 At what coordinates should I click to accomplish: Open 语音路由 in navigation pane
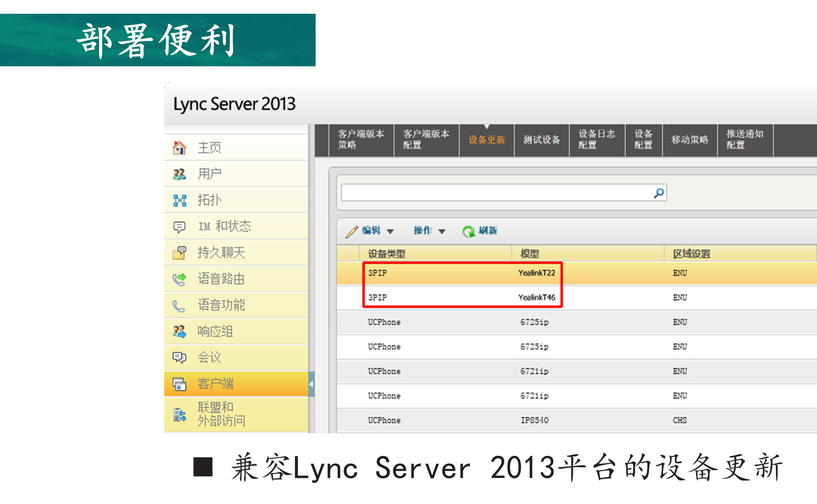[x=236, y=279]
